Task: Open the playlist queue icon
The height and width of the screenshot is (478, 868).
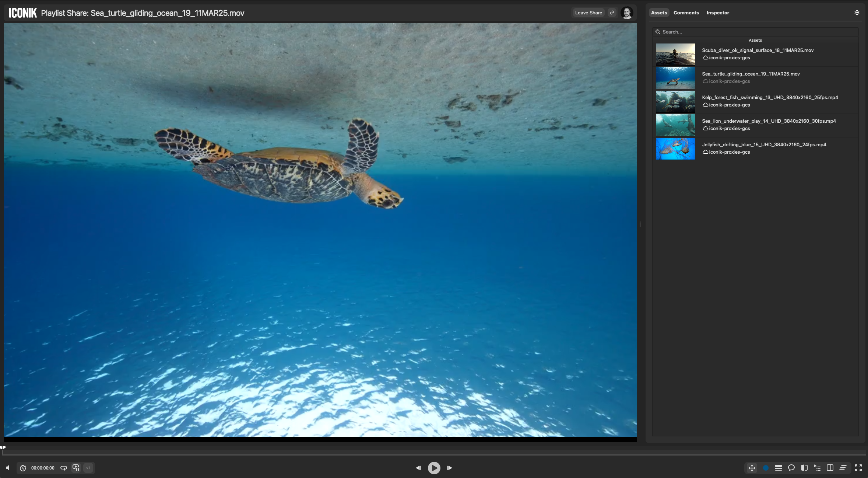Action: click(817, 468)
